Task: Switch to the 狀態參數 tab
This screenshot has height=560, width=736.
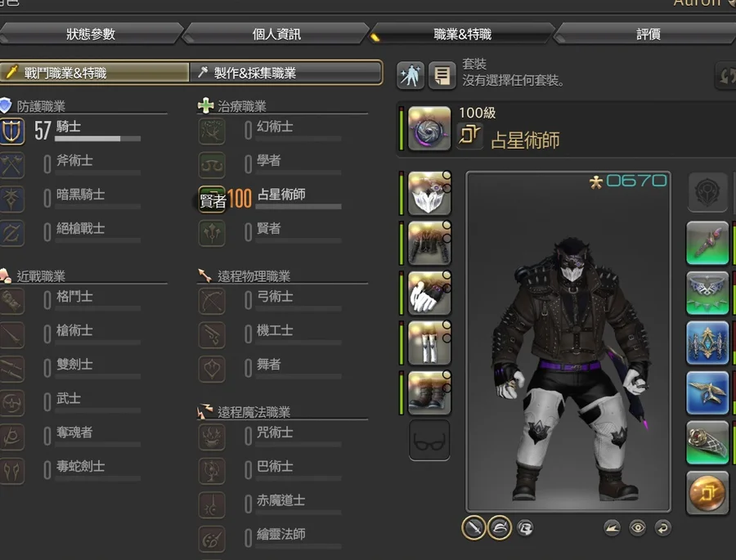Action: [91, 34]
